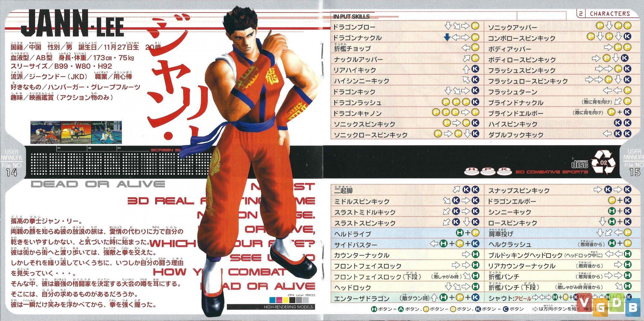Click the 二起脚 move name

click(343, 190)
